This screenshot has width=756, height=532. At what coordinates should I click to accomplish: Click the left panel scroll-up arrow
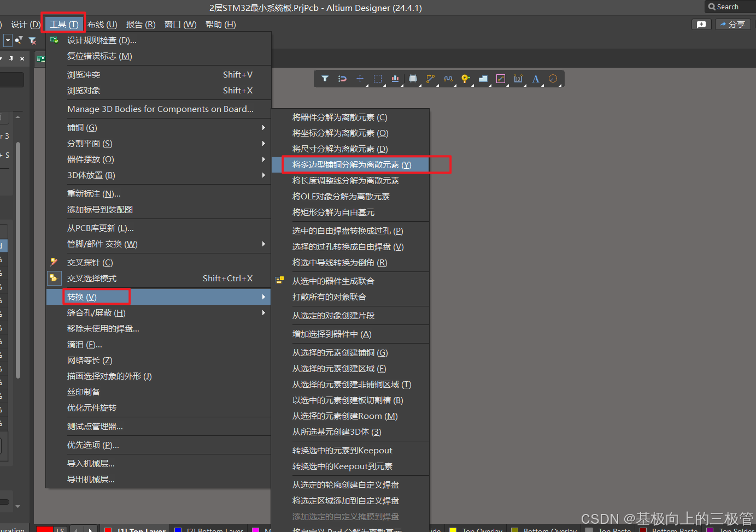(x=18, y=117)
